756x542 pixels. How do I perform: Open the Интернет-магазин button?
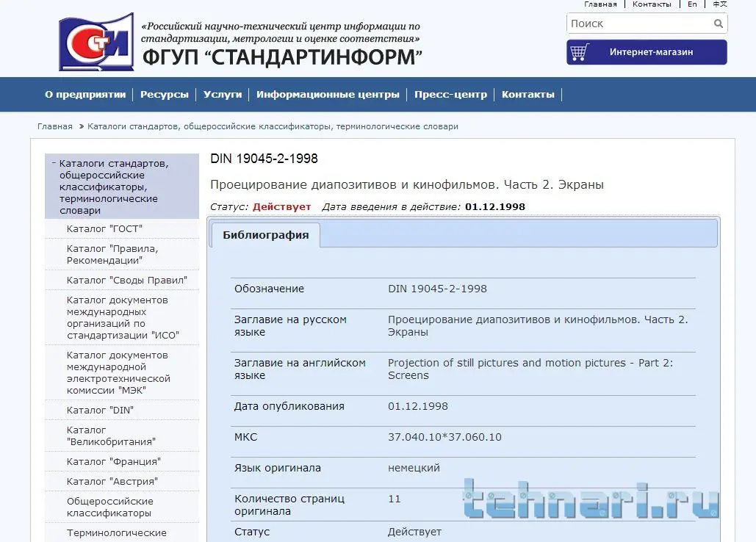click(x=647, y=52)
